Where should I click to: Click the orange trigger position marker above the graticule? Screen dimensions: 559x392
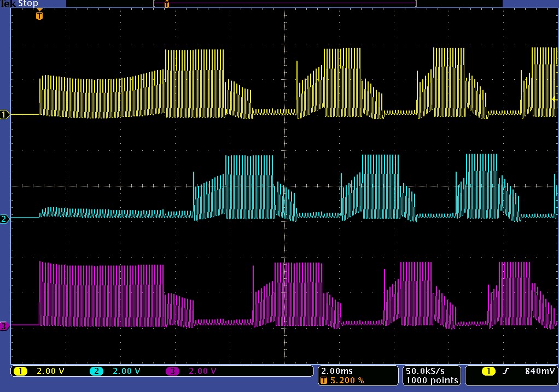click(39, 15)
